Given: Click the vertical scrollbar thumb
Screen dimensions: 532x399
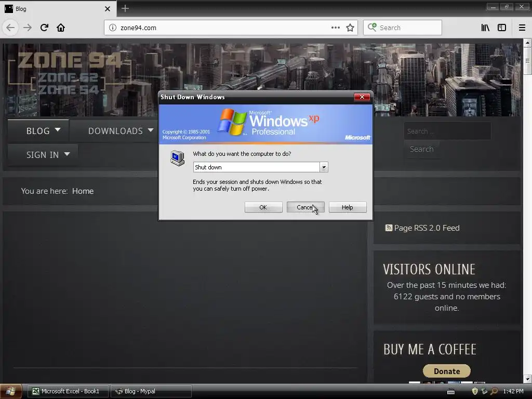Looking at the screenshot, I should click(x=527, y=61).
